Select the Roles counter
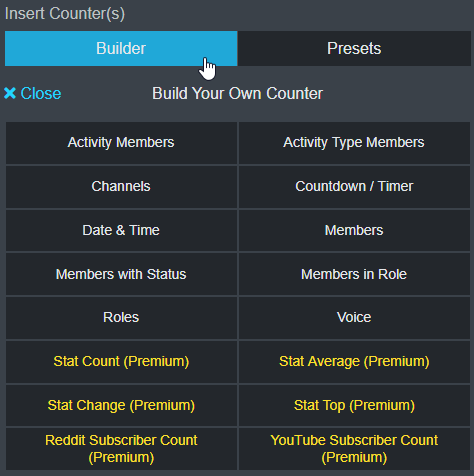474x476 pixels. tap(121, 318)
